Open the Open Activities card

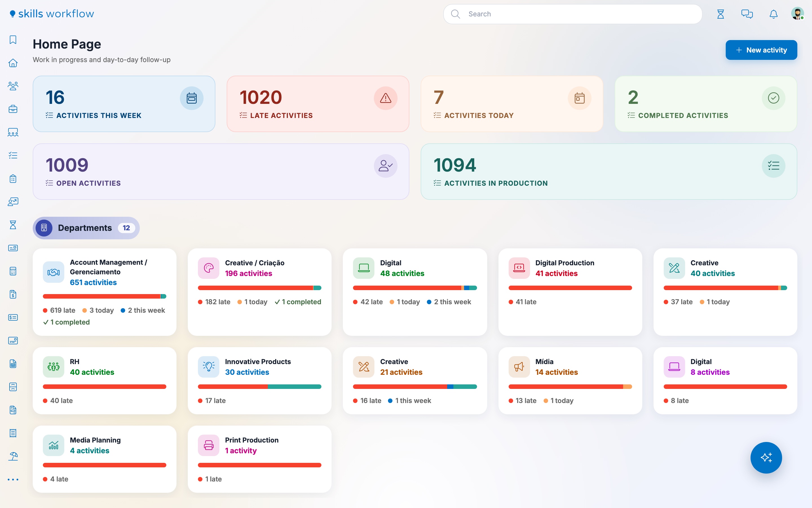(221, 172)
